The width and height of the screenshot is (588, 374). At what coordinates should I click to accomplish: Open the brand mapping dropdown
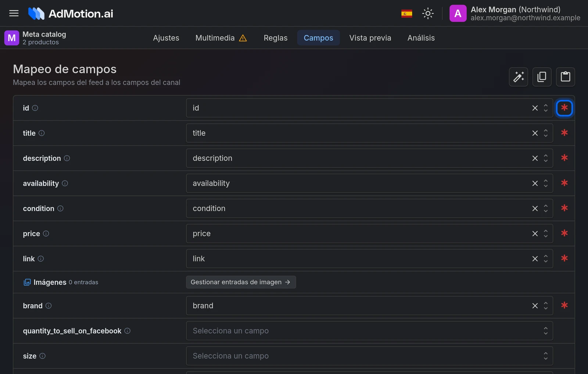[x=369, y=306]
